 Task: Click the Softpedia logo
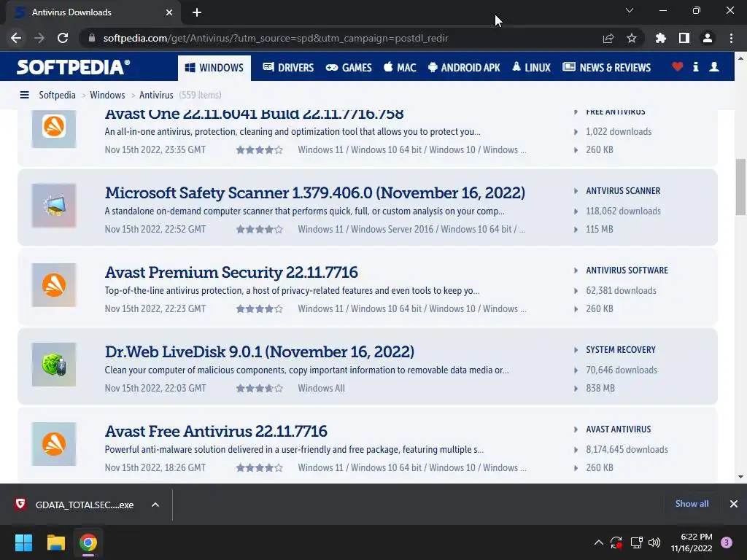(74, 67)
